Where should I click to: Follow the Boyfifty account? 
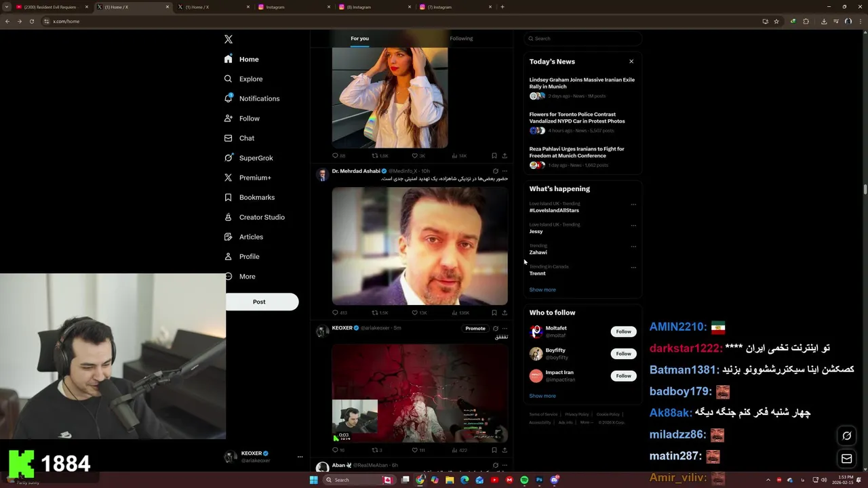coord(623,354)
